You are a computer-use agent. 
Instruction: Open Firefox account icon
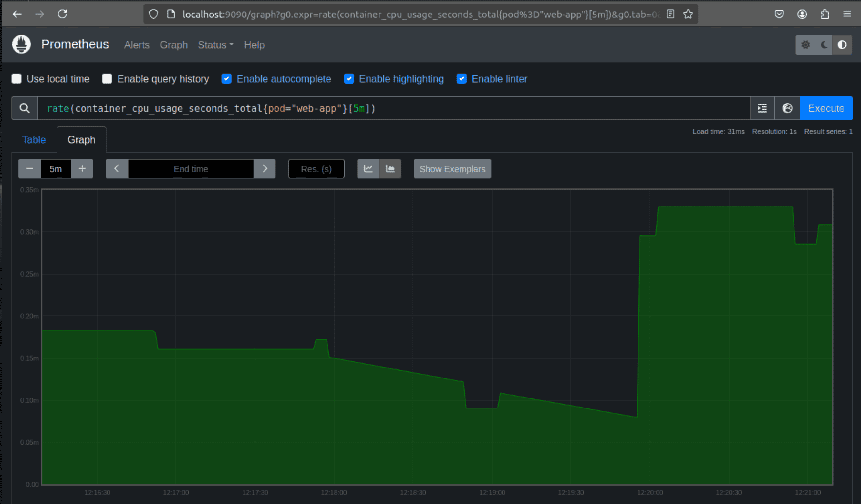click(802, 14)
